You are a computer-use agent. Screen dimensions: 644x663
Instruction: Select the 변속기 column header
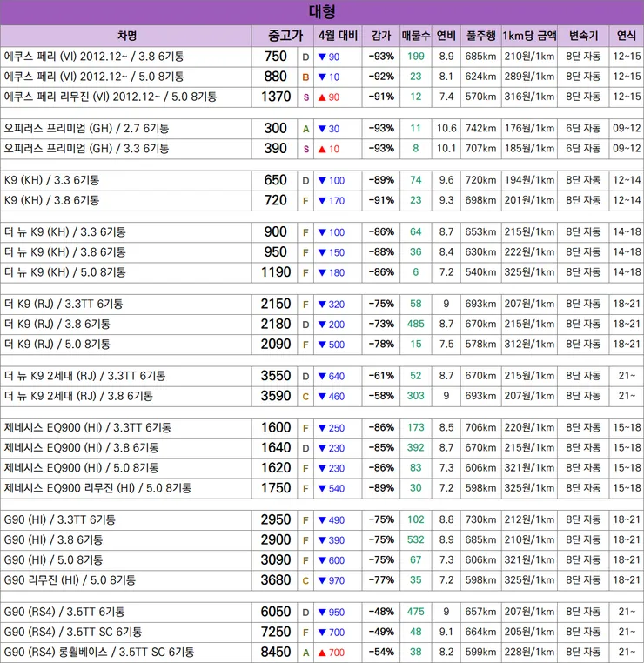tap(583, 36)
